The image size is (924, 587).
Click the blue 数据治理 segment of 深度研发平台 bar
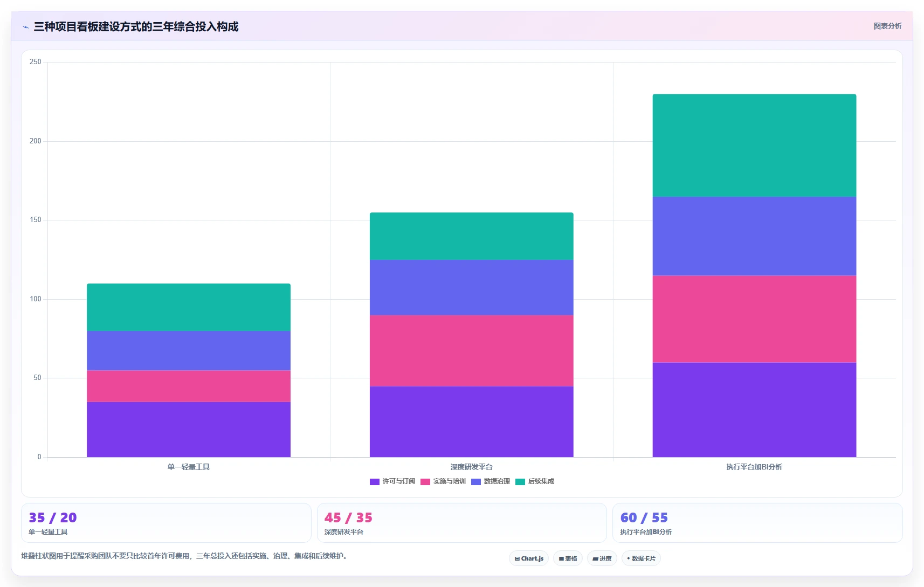point(472,287)
